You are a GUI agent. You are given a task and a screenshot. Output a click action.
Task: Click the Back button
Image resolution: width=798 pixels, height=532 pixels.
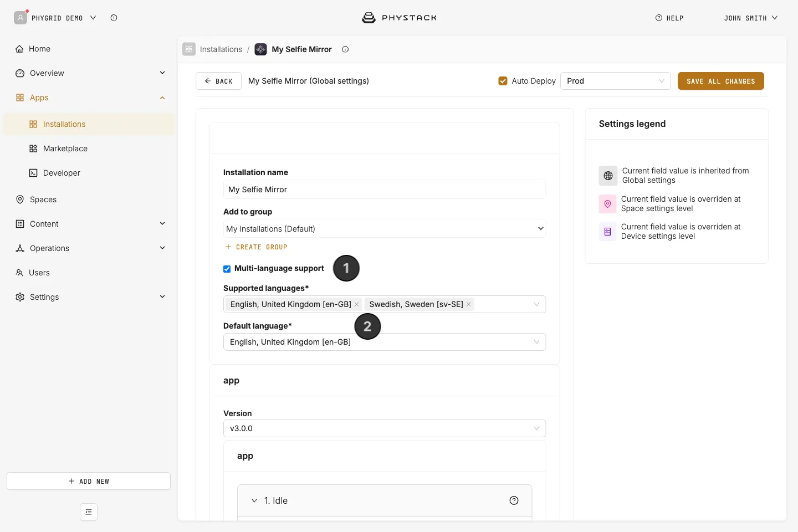pos(218,81)
